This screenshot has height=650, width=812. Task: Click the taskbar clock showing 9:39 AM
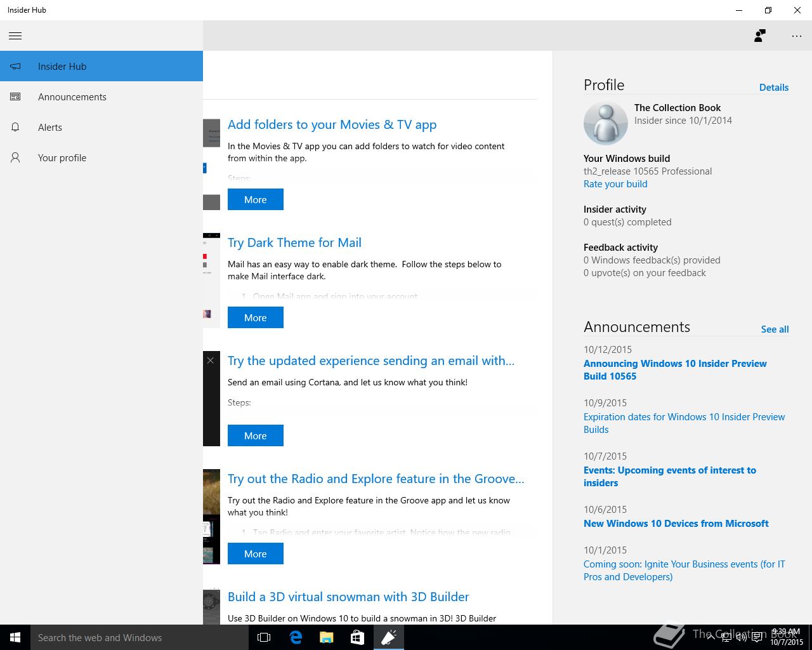pyautogui.click(x=785, y=637)
